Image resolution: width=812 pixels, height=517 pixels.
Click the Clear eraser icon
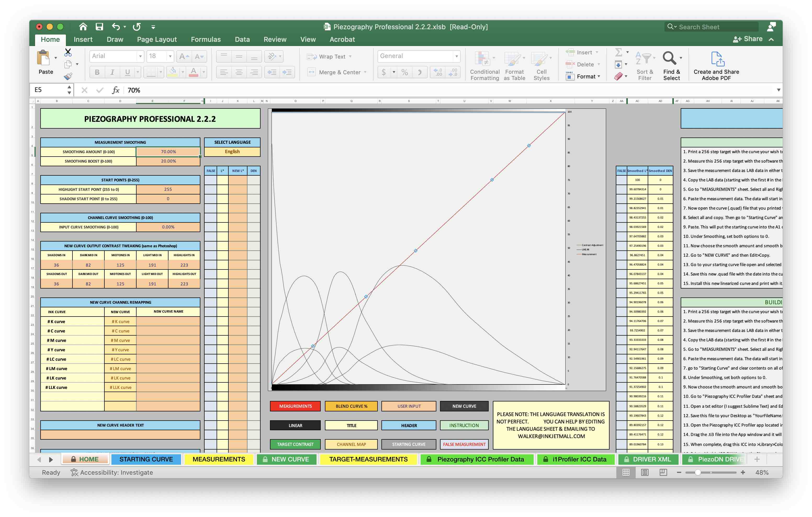tap(618, 77)
